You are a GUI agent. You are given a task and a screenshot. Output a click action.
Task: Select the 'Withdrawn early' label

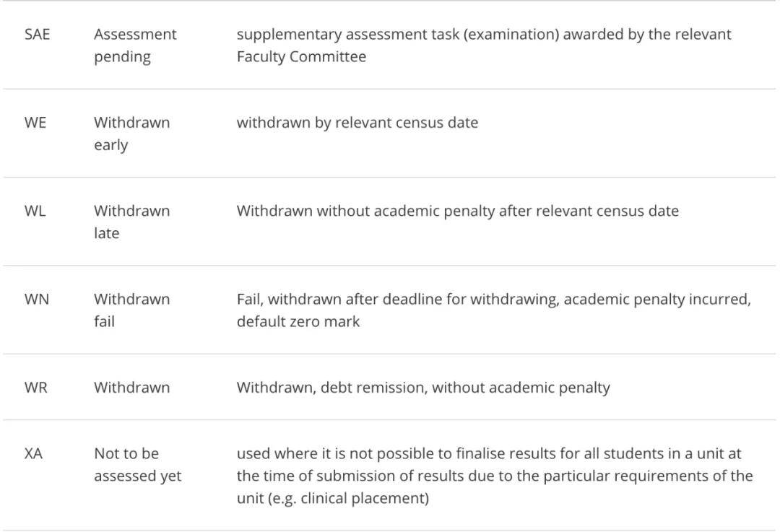[132, 134]
